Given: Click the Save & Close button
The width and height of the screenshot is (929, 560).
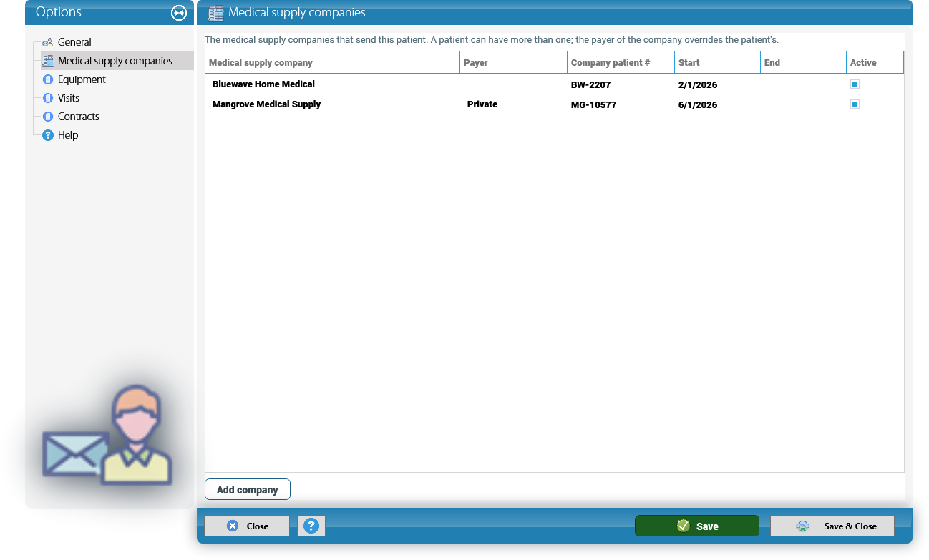Looking at the screenshot, I should click(832, 526).
